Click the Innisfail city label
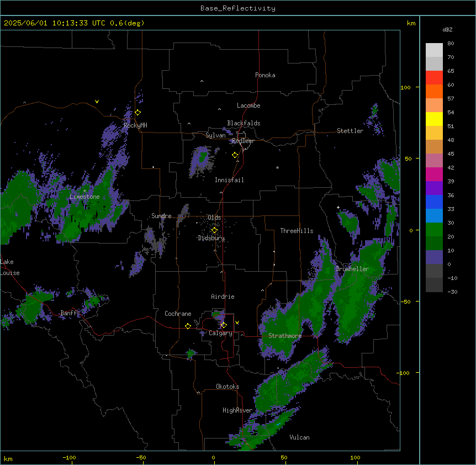 [229, 180]
